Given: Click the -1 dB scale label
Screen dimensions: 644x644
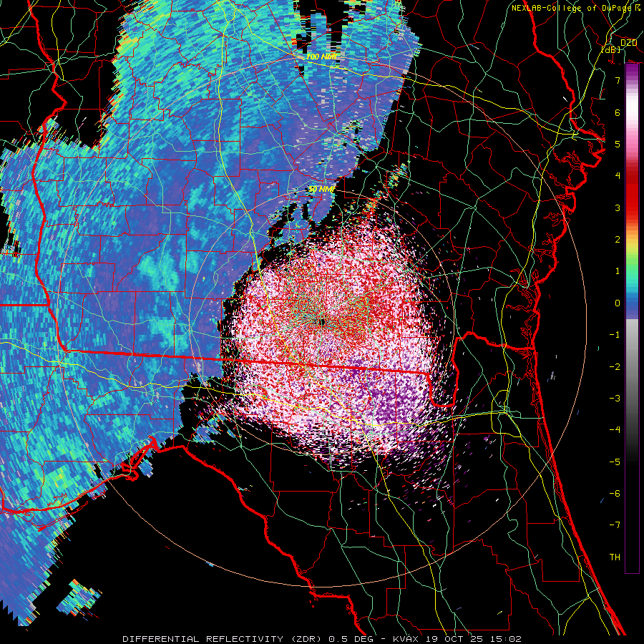Looking at the screenshot, I should coord(615,335).
